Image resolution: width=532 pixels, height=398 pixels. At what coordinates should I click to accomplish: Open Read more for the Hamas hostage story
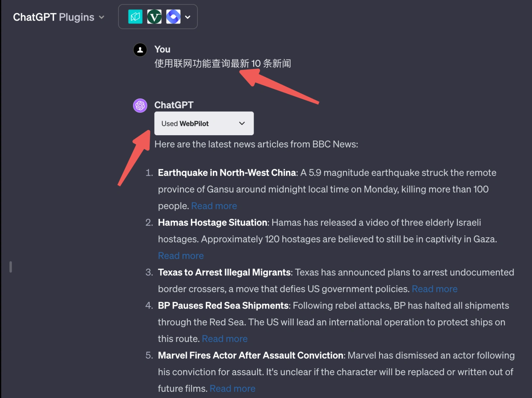(x=181, y=256)
